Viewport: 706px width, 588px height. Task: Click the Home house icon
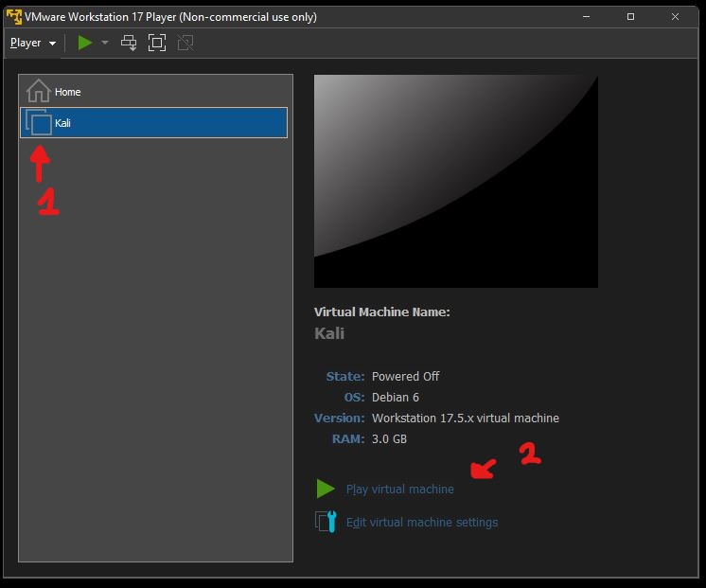click(x=38, y=91)
